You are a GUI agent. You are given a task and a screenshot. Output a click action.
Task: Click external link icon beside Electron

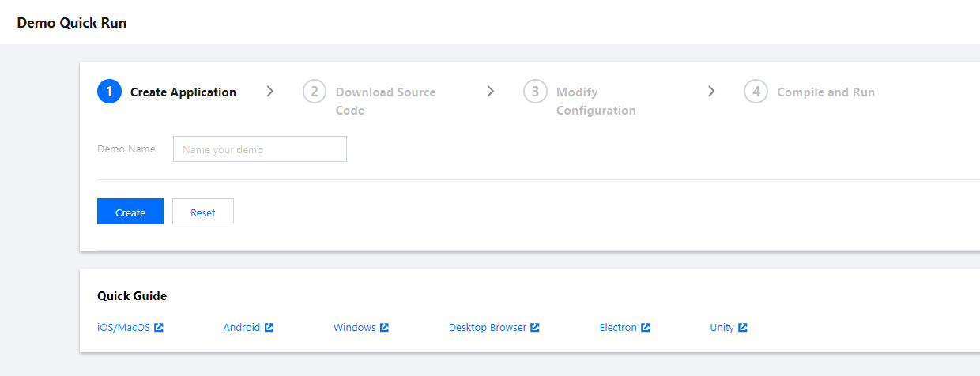coord(646,328)
